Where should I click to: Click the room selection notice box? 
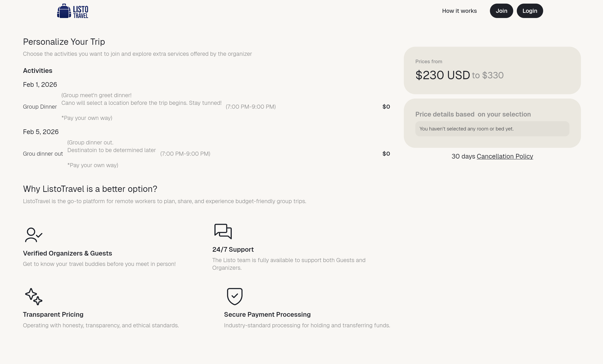pos(492,129)
